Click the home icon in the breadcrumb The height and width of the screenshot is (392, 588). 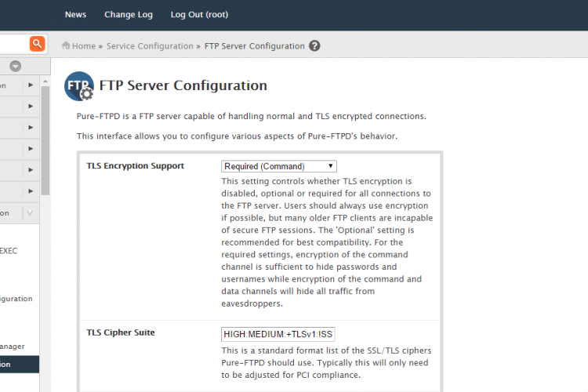[x=66, y=45]
